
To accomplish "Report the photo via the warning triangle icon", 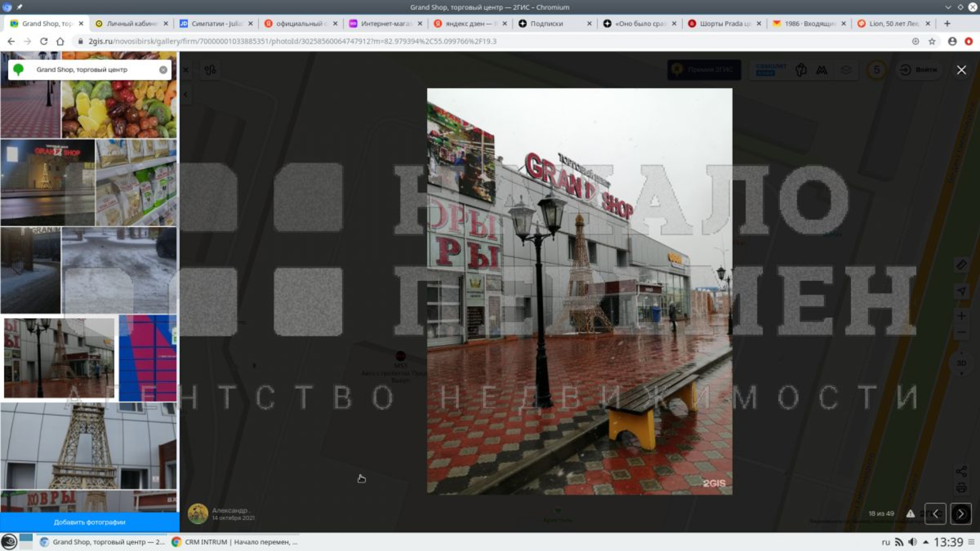I will point(910,514).
